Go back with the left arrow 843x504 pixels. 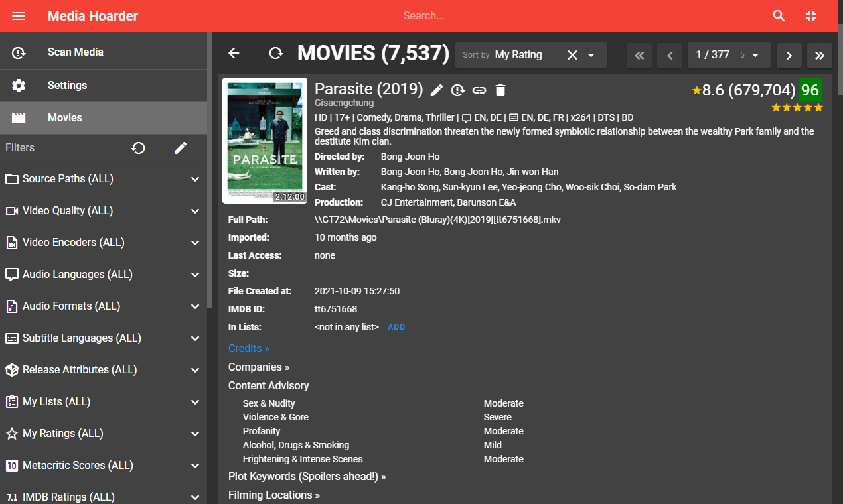click(234, 54)
